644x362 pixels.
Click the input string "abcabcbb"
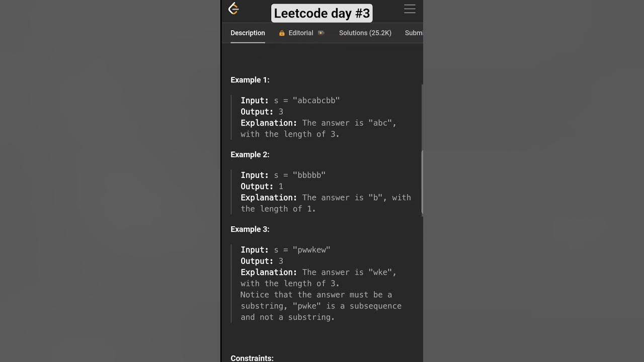316,101
